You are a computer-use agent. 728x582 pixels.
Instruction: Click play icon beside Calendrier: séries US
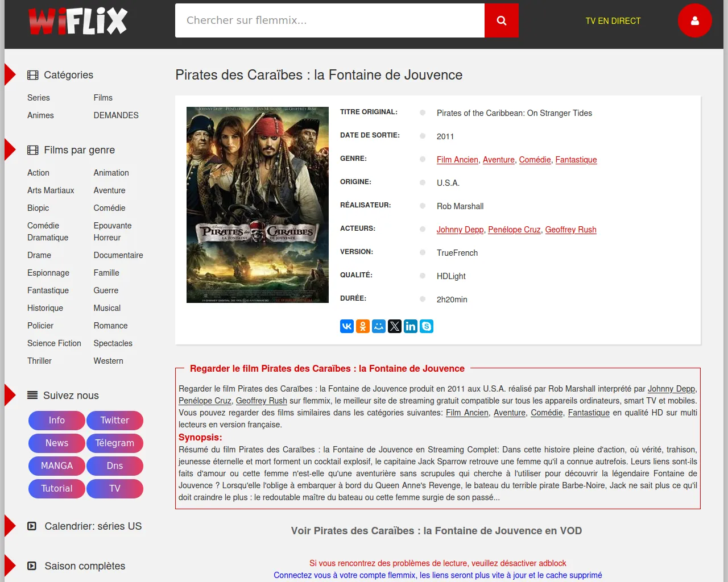tap(32, 526)
